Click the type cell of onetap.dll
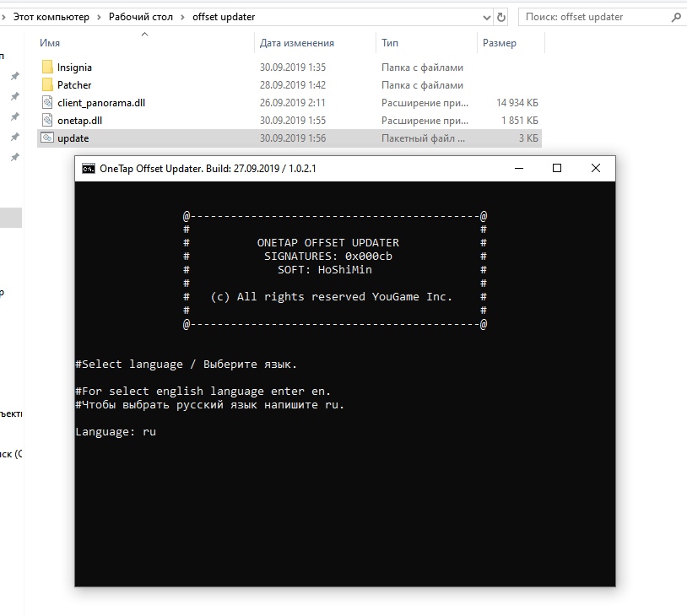 click(x=425, y=121)
